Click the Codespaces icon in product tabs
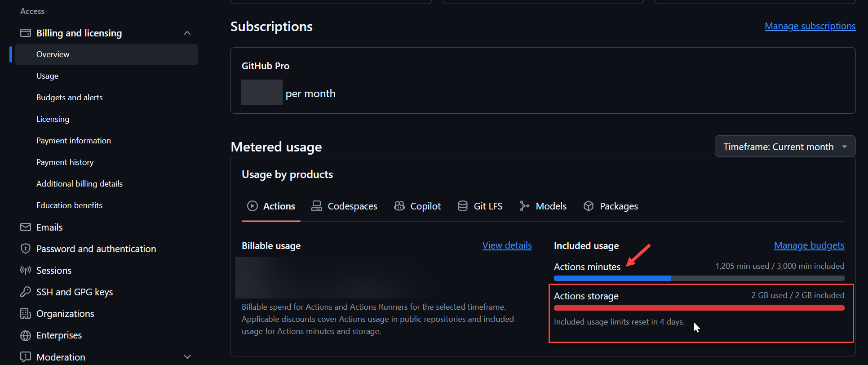The height and width of the screenshot is (365, 868). click(317, 206)
